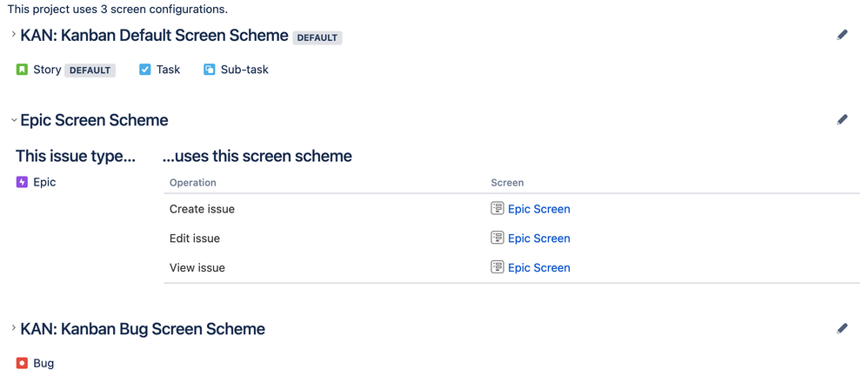Click the KAN: Kanban Default Screen Scheme heading
This screenshot has width=868, height=390.
155,36
